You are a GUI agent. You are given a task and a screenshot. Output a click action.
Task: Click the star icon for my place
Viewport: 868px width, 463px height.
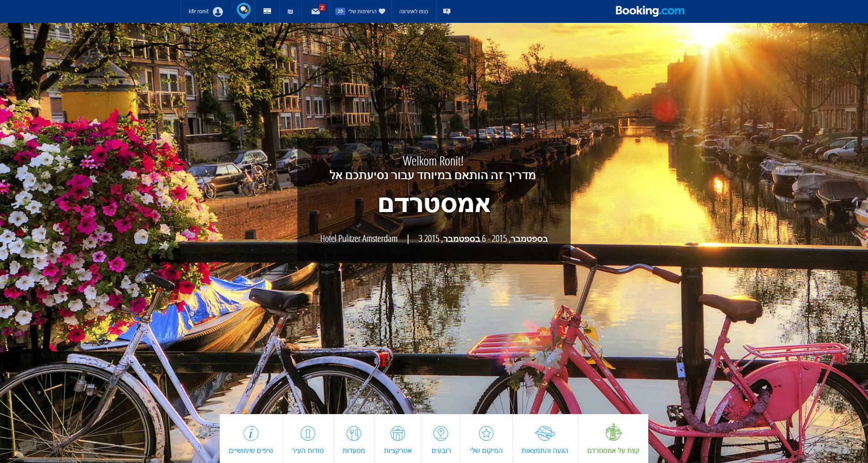coord(486,433)
